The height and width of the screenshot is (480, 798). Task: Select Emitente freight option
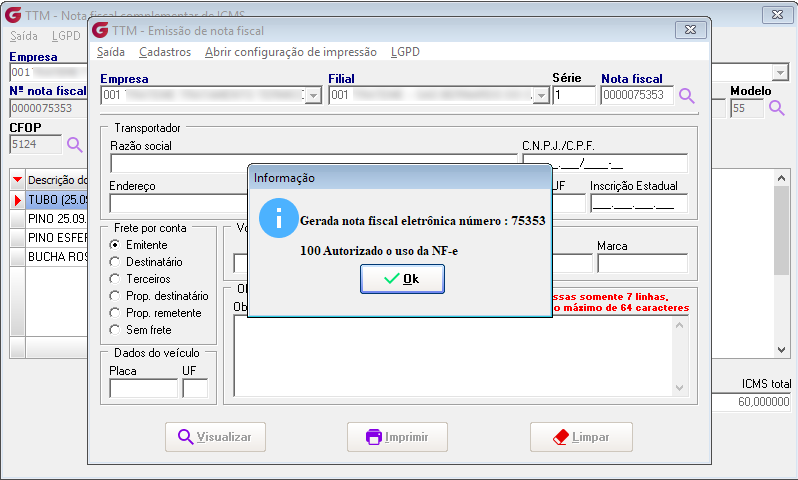coord(115,245)
